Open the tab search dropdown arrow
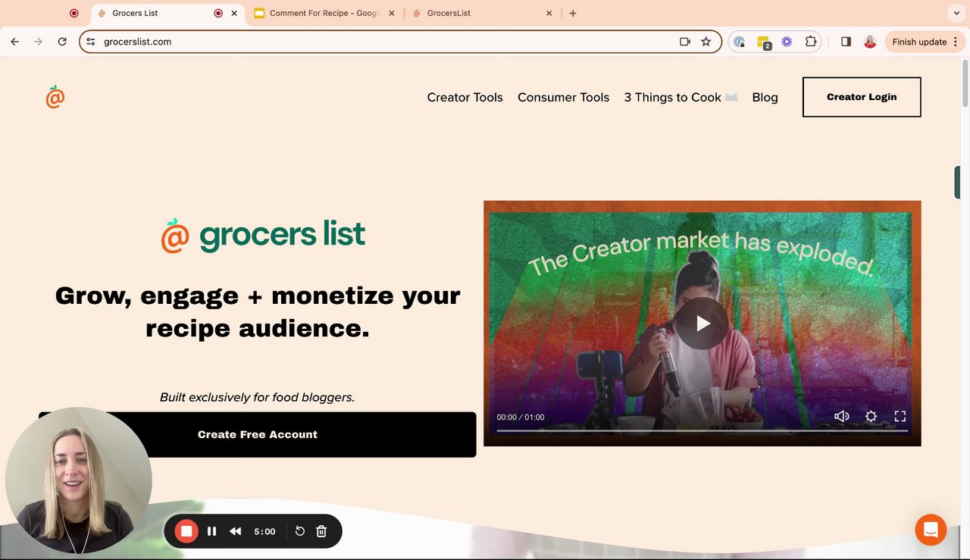The image size is (970, 560). click(x=955, y=13)
